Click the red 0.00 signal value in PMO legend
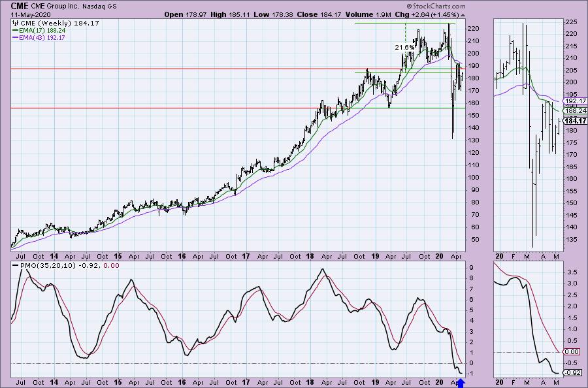Screen dimensions: 588x388 pos(111,265)
